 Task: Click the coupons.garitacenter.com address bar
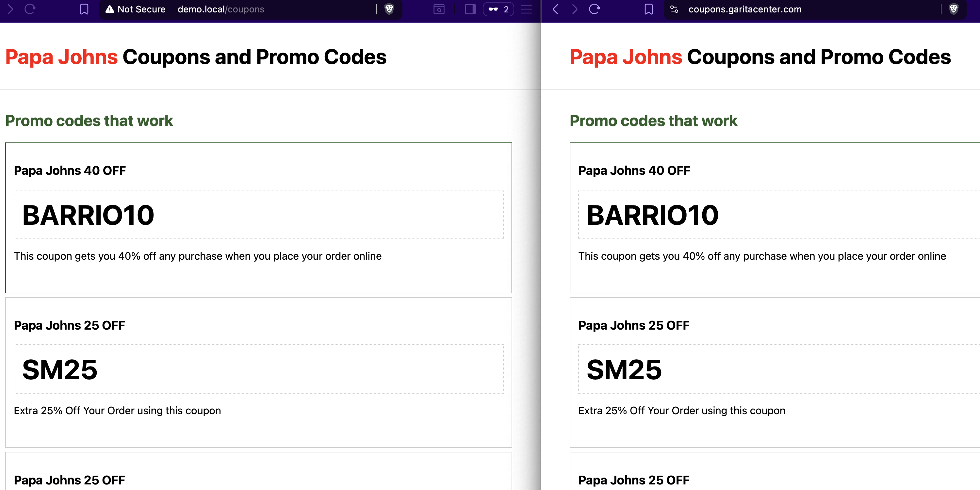[x=744, y=9]
